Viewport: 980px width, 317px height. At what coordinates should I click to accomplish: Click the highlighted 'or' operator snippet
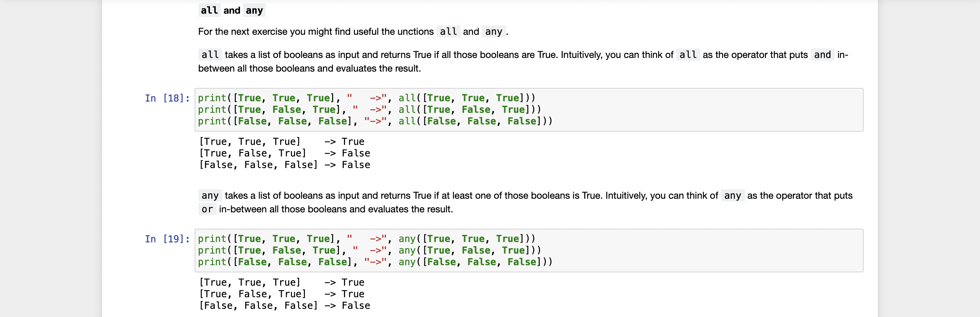[x=207, y=209]
